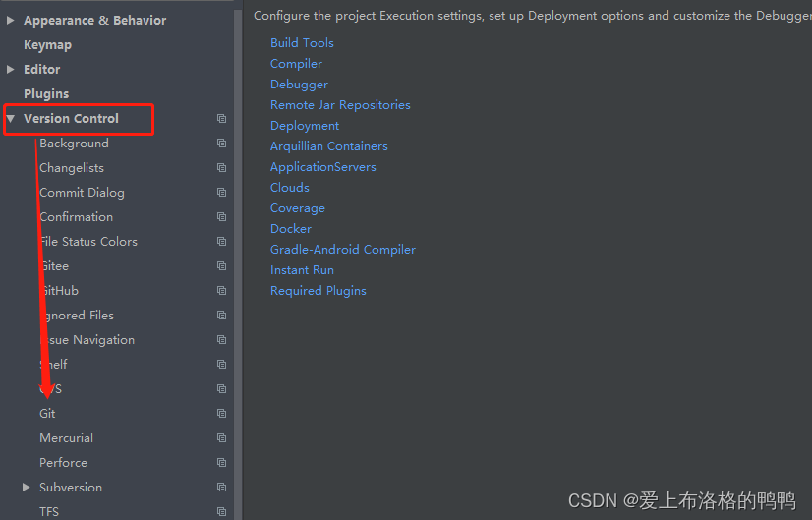812x520 pixels.
Task: Click project-level icon beside GitHub
Action: (x=221, y=291)
